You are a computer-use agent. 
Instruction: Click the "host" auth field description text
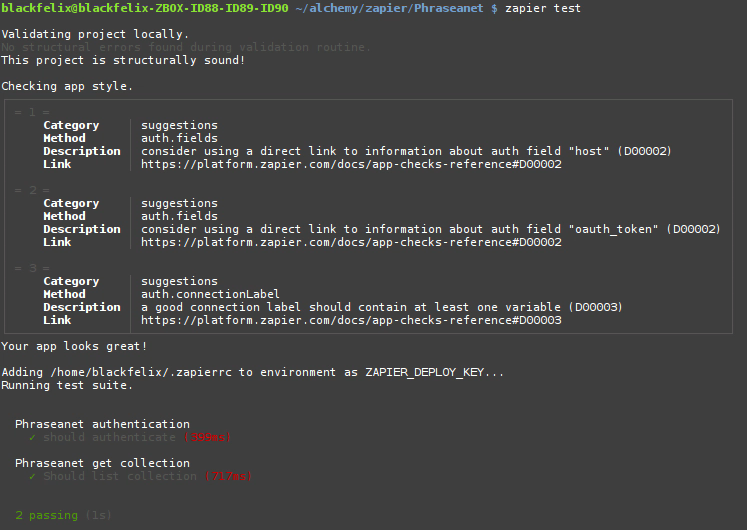[x=406, y=151]
